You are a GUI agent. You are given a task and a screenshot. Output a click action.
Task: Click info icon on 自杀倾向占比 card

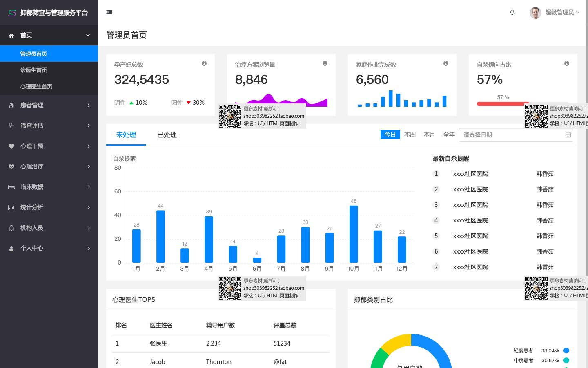click(567, 63)
